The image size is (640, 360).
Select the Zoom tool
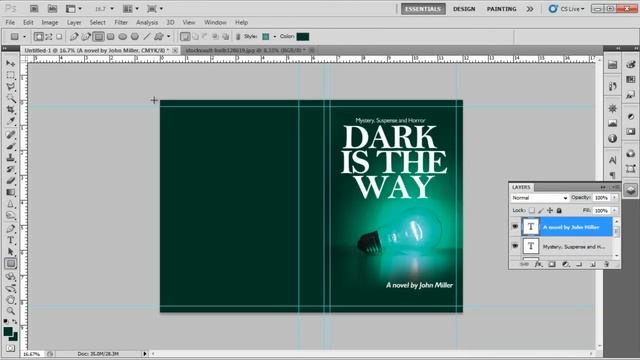tap(11, 311)
